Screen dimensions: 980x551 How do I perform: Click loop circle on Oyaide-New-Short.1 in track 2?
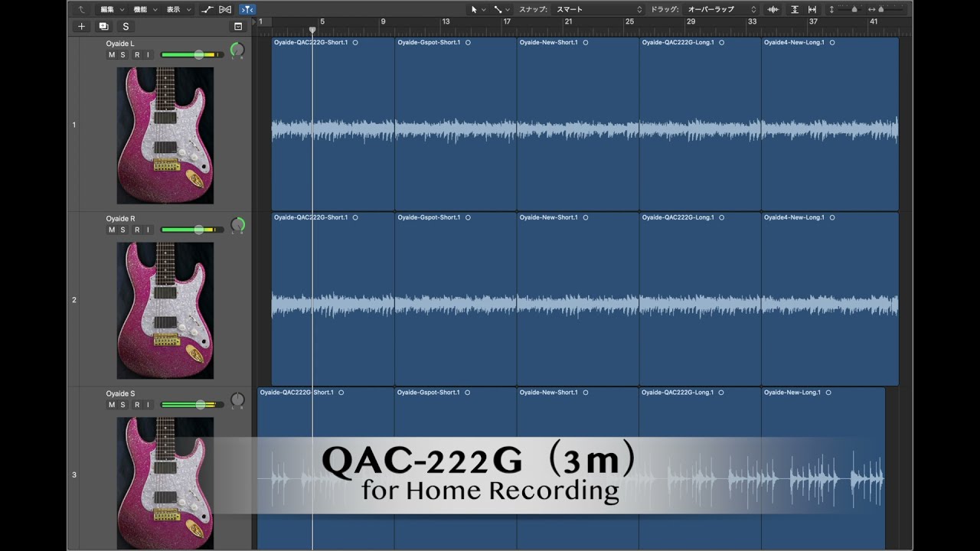(x=586, y=217)
